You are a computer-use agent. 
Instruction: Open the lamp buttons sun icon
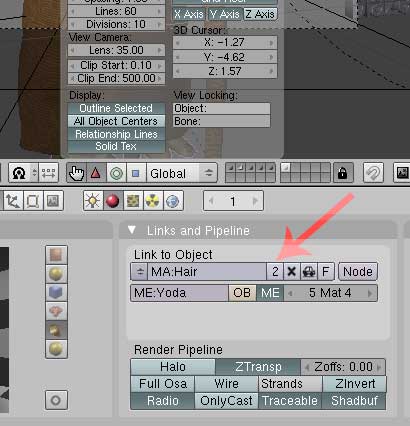coord(93,201)
